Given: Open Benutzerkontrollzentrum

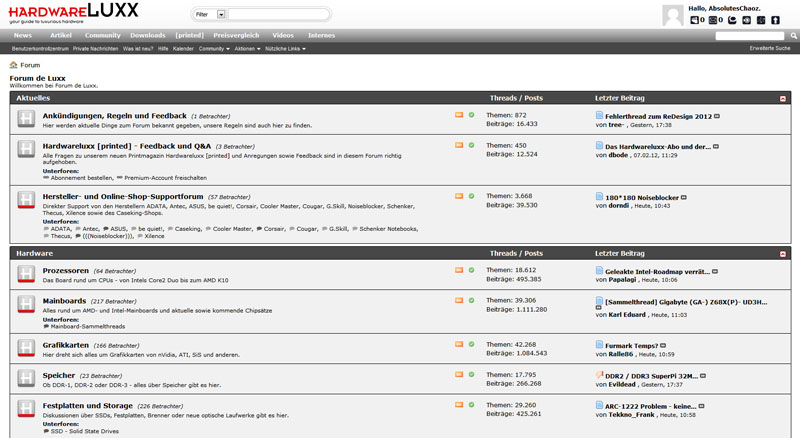Looking at the screenshot, I should [40, 49].
